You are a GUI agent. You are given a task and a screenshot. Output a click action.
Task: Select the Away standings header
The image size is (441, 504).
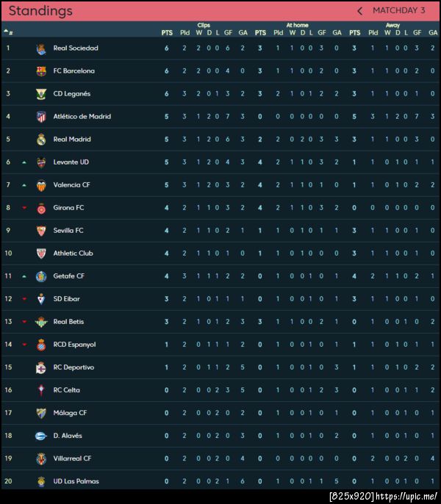pos(392,25)
